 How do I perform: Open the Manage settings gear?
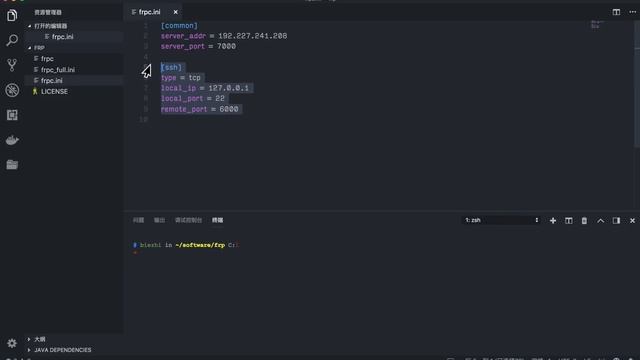pos(12,343)
